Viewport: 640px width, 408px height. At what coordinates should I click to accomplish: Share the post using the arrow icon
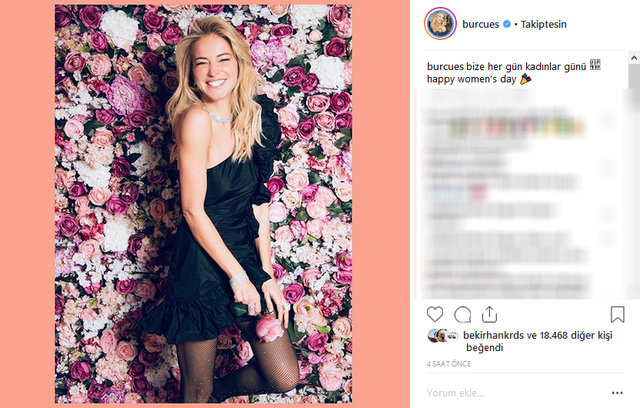tap(489, 314)
